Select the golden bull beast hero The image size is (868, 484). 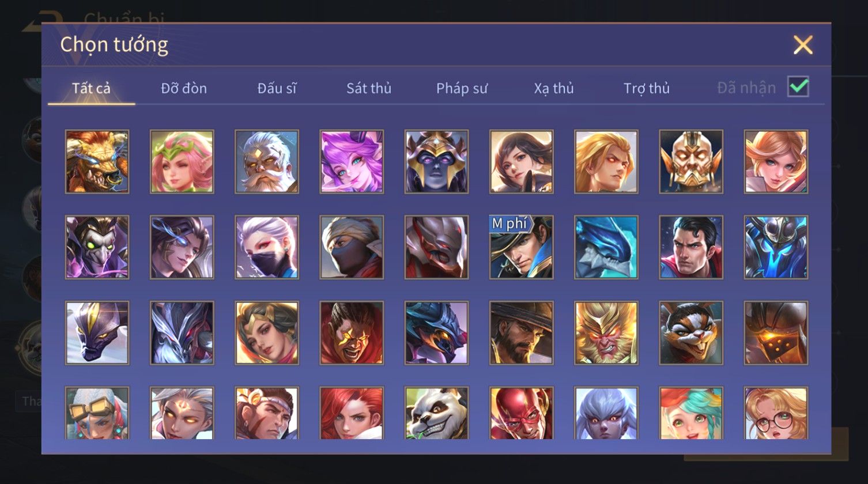pos(97,161)
